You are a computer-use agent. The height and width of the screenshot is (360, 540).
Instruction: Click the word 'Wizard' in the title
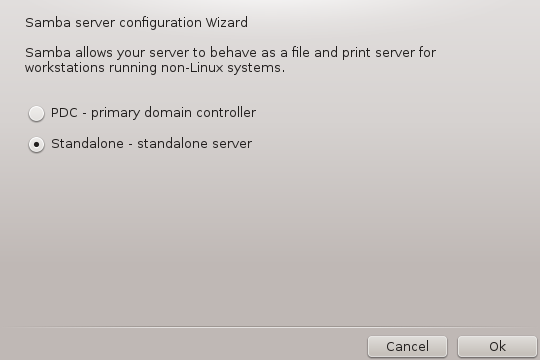pyautogui.click(x=227, y=23)
